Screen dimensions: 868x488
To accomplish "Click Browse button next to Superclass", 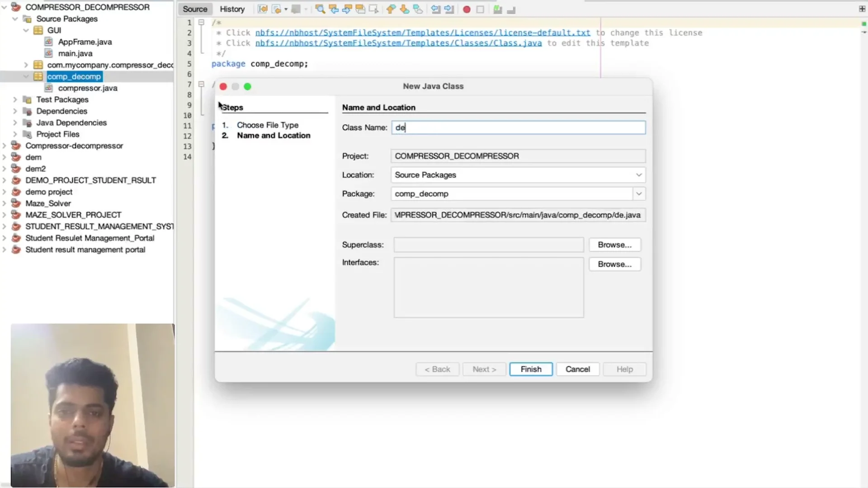I will click(x=614, y=244).
